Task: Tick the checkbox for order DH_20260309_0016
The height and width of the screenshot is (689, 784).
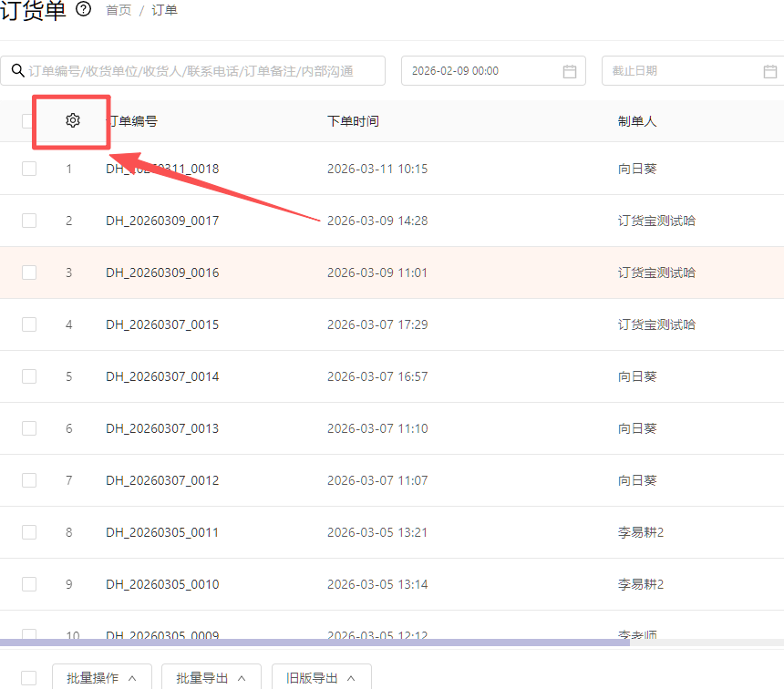Action: coord(29,273)
